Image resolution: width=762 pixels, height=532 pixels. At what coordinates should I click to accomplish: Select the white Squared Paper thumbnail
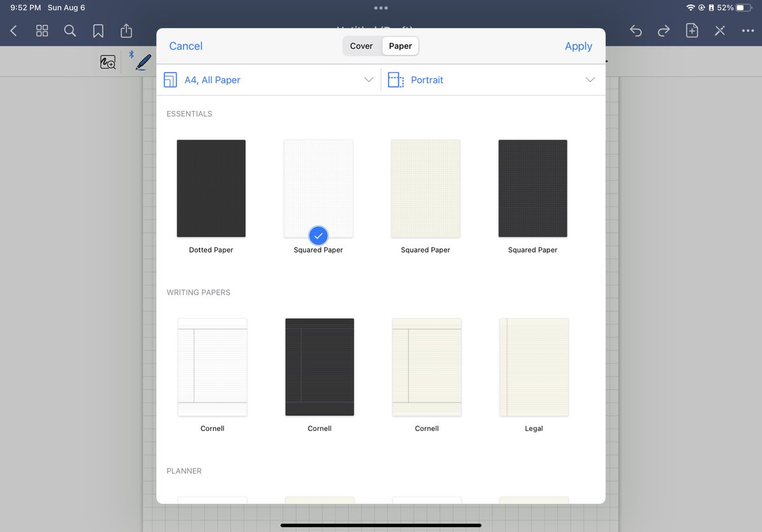318,189
